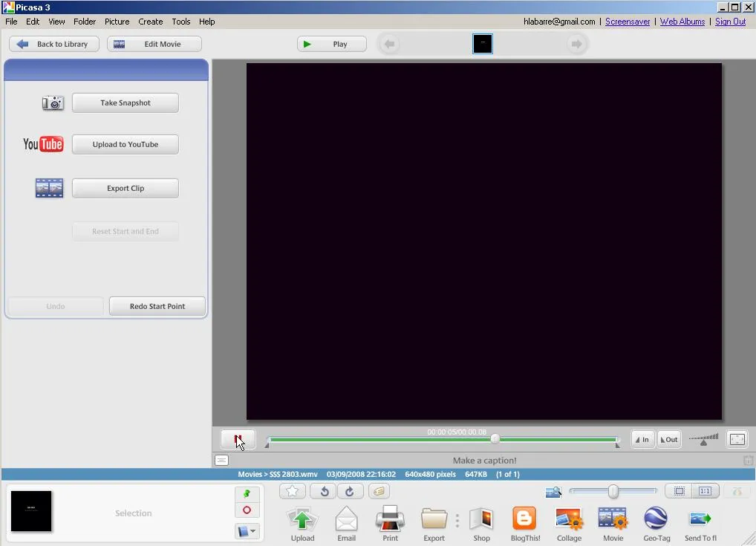Open the Create menu
The height and width of the screenshot is (546, 756).
pyautogui.click(x=151, y=22)
